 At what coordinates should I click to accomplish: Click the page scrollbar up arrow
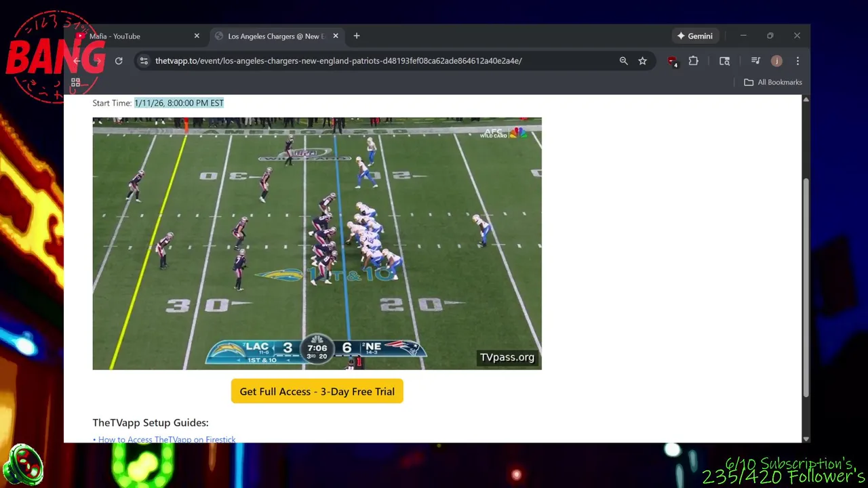tap(806, 100)
